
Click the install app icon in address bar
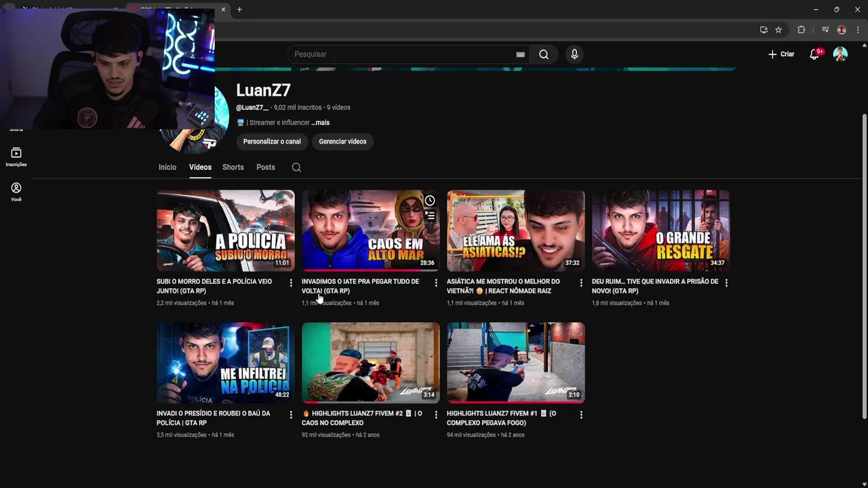[x=764, y=30]
